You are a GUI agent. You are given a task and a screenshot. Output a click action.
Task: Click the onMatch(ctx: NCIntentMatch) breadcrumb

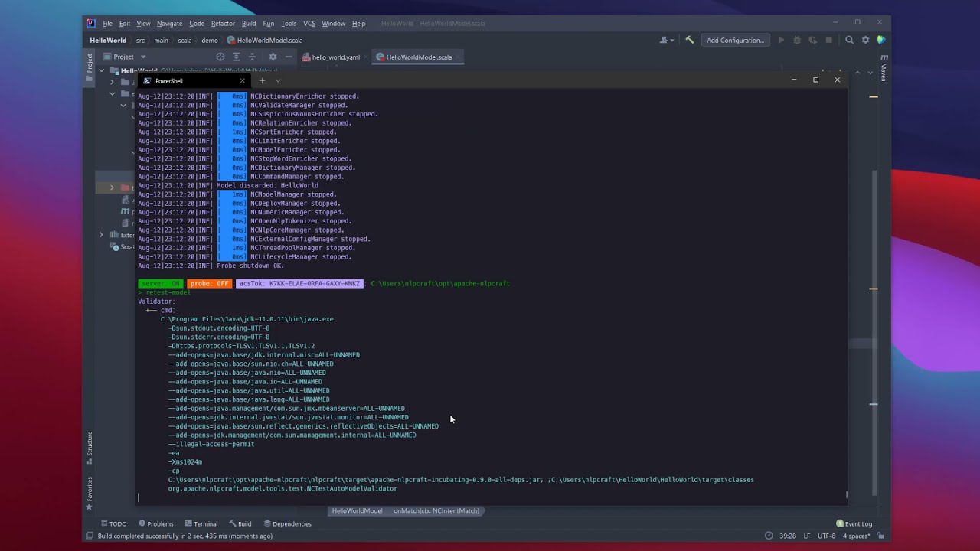(x=436, y=510)
